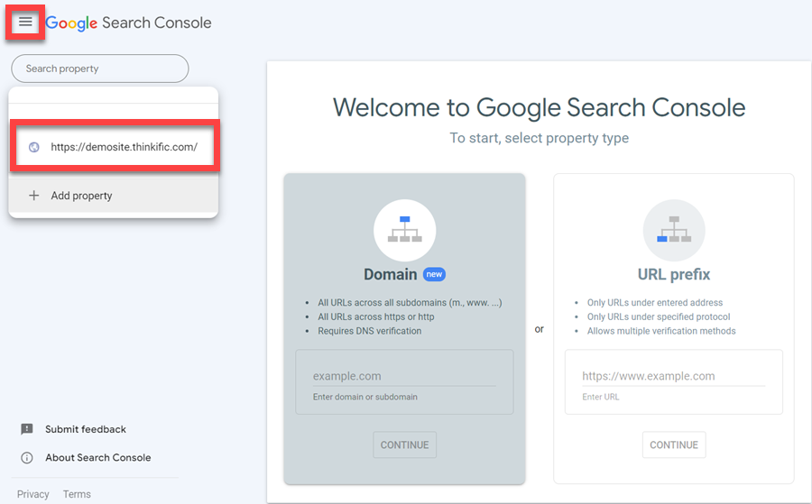Click the Google Search Console logo
Image resolution: width=812 pixels, height=504 pixels.
(128, 23)
